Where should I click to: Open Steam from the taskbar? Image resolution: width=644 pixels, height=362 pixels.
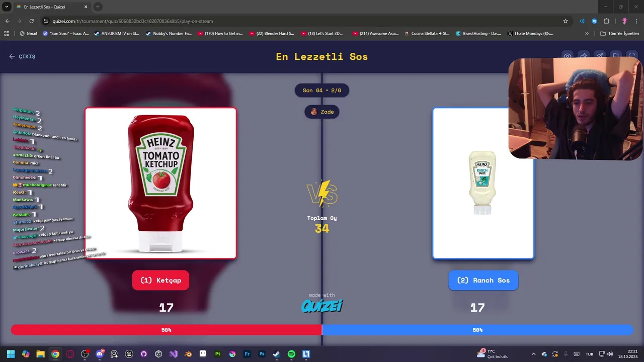(x=276, y=354)
